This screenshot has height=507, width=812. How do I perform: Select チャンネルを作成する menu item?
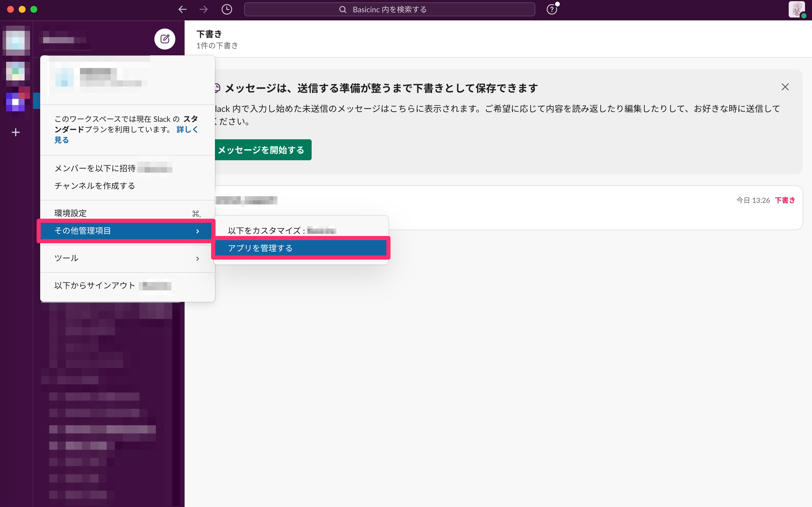(x=127, y=186)
